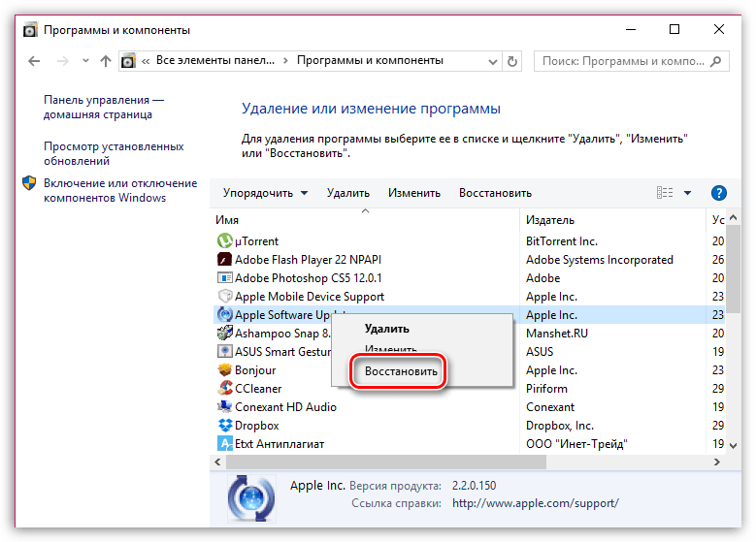
Task: Click the Ashampoo Snap icon
Action: pyautogui.click(x=225, y=333)
